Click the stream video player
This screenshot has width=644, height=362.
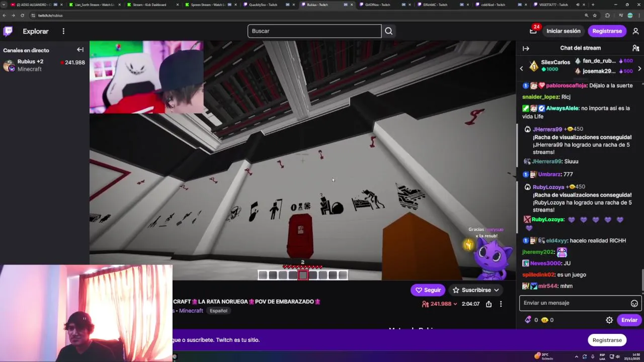302,161
